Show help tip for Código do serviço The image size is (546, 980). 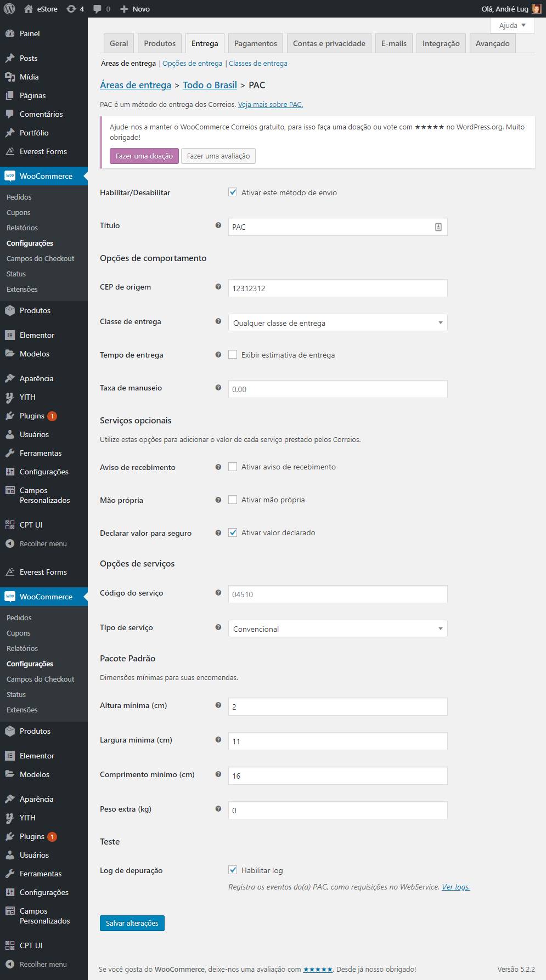218,593
